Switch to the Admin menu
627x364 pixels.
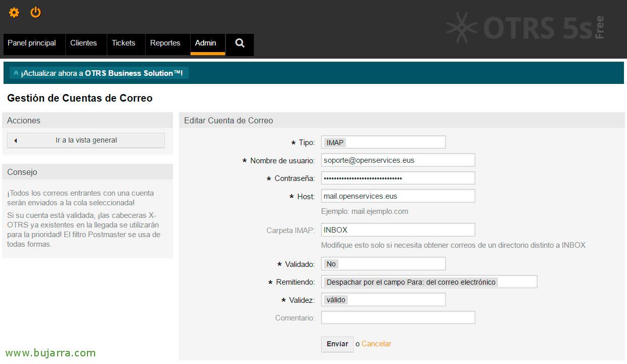pyautogui.click(x=206, y=43)
